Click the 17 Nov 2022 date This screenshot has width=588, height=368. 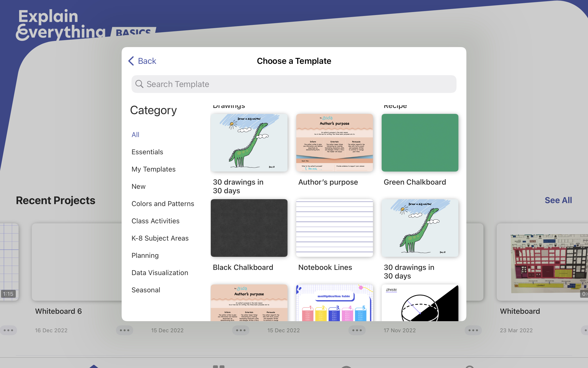pyautogui.click(x=400, y=330)
